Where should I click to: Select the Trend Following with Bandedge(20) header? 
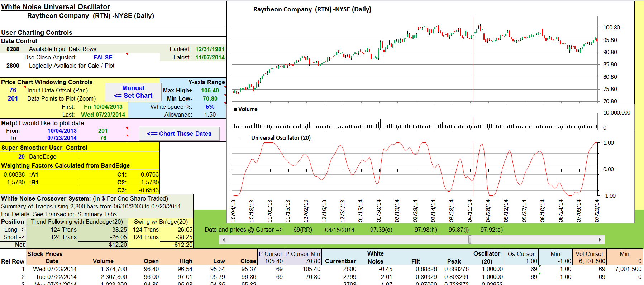(77, 222)
